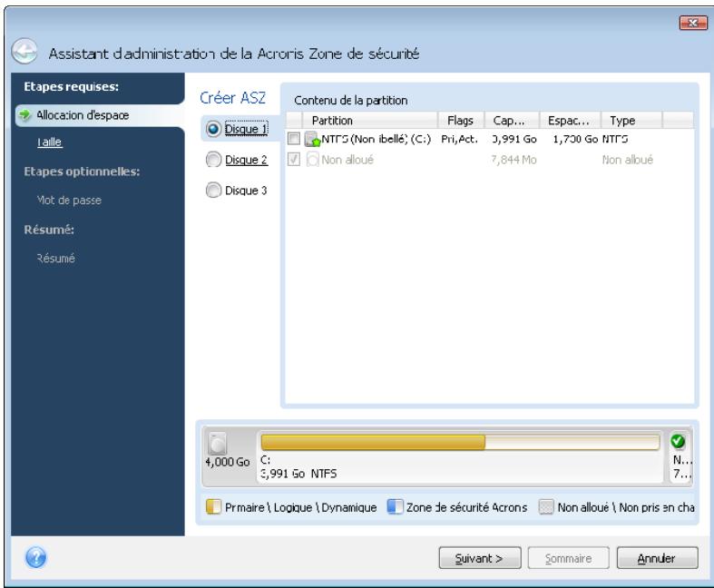Close the assistant window
714x588 pixels.
point(693,23)
